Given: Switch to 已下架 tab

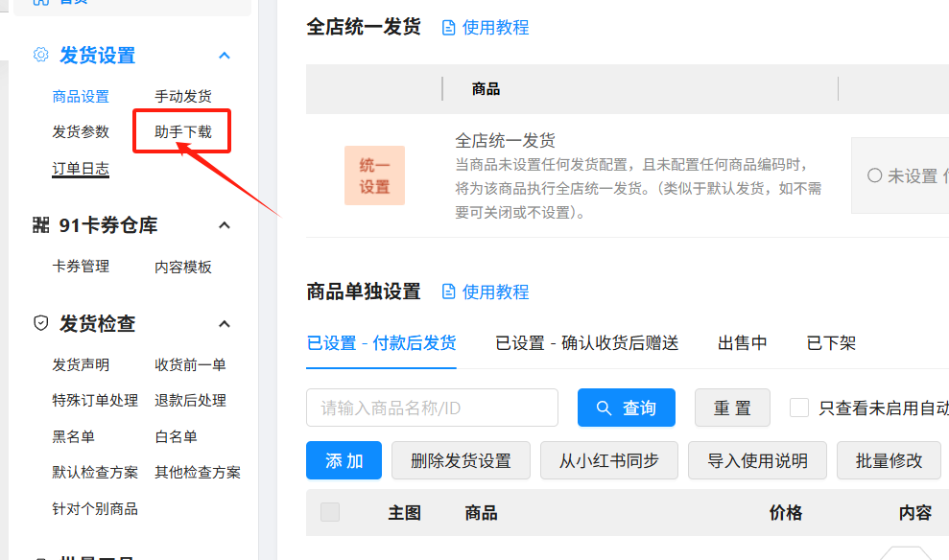Looking at the screenshot, I should (831, 343).
